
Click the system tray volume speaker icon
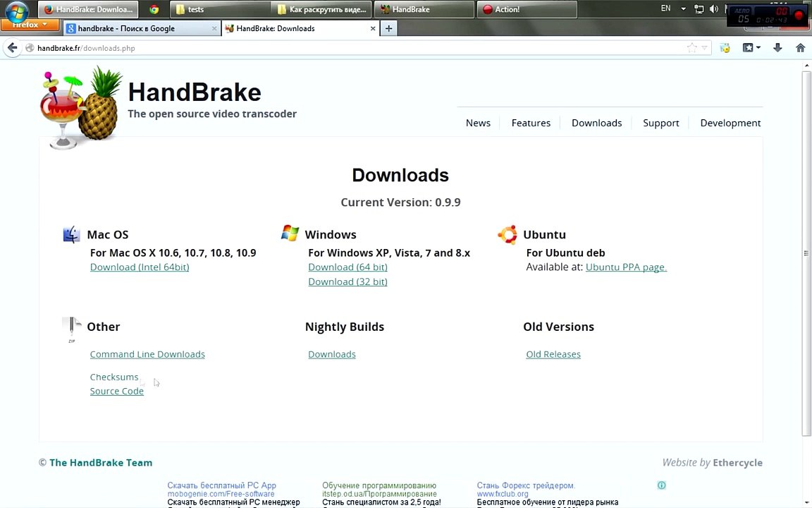[x=713, y=8]
